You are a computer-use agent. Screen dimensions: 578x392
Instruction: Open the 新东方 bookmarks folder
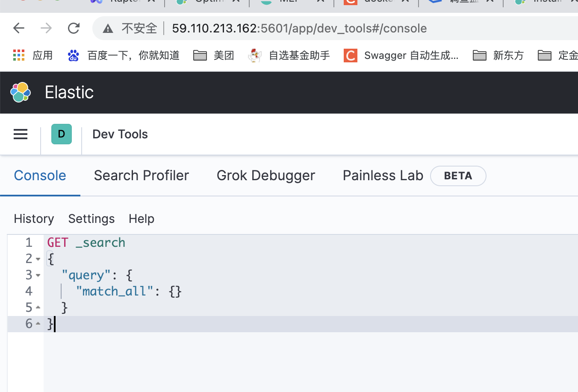pyautogui.click(x=498, y=55)
